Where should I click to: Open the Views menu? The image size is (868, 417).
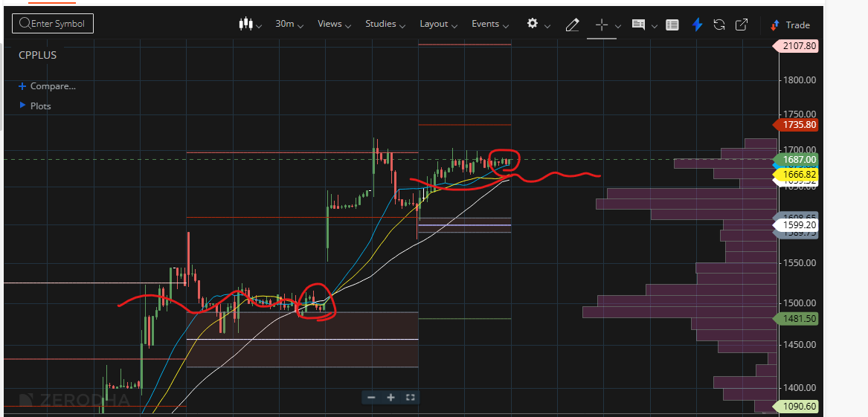(335, 24)
